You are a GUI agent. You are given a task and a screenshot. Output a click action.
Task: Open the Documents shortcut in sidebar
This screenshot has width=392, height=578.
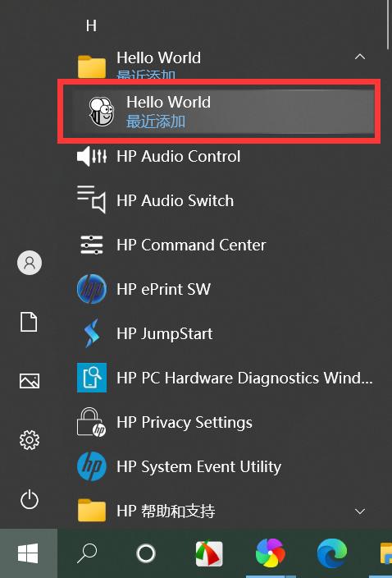point(29,322)
